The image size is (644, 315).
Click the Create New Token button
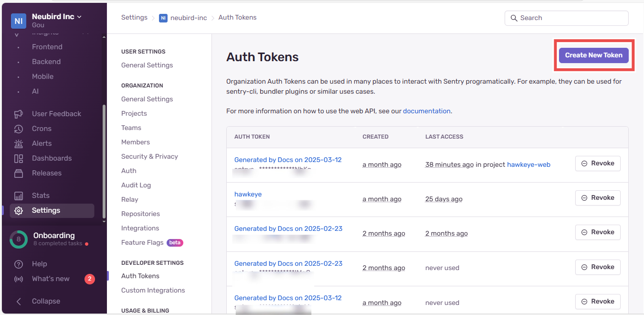[x=593, y=55]
